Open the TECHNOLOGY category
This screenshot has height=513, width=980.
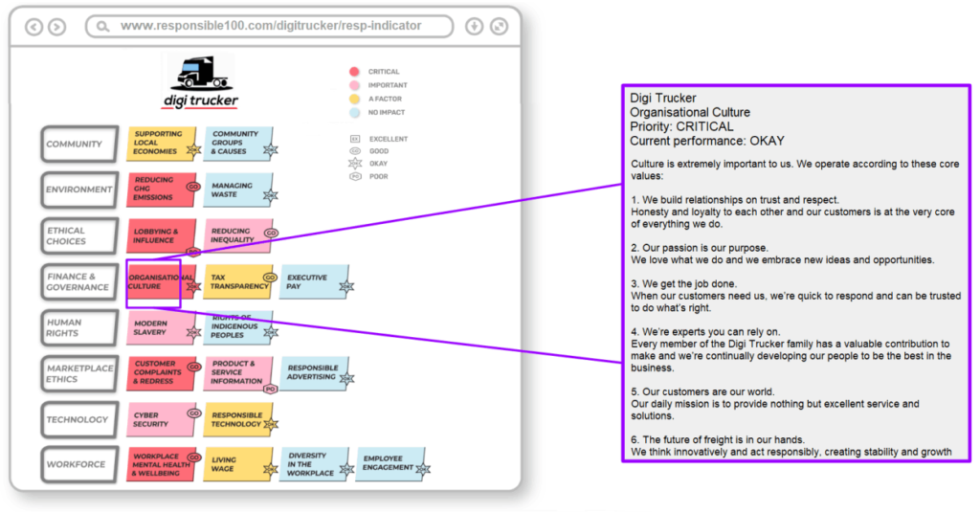[79, 420]
